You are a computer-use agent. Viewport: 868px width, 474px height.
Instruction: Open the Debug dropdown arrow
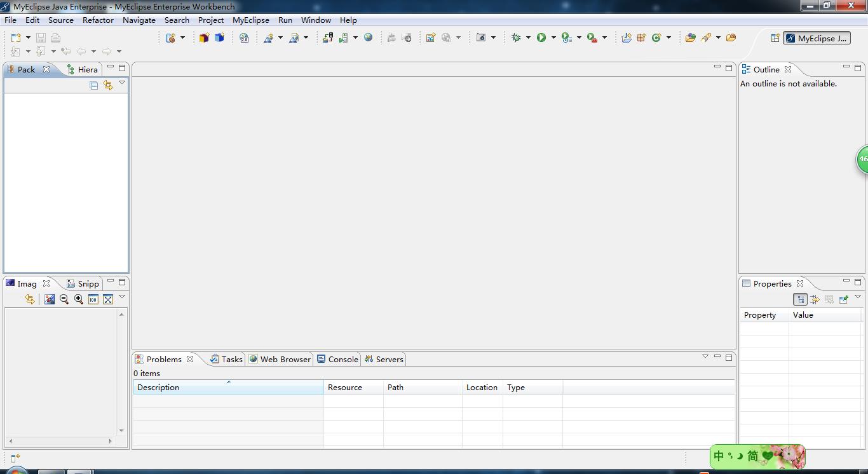click(x=528, y=38)
